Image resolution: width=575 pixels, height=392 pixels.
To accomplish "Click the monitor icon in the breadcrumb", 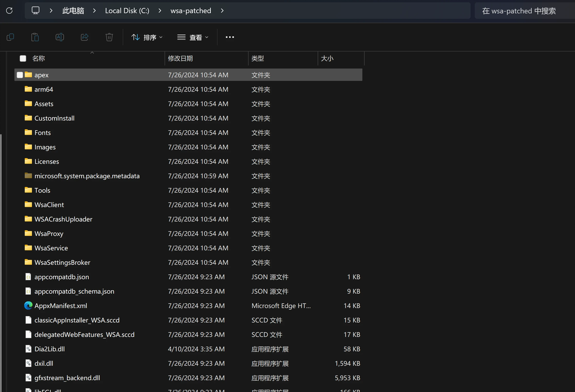I will [36, 10].
